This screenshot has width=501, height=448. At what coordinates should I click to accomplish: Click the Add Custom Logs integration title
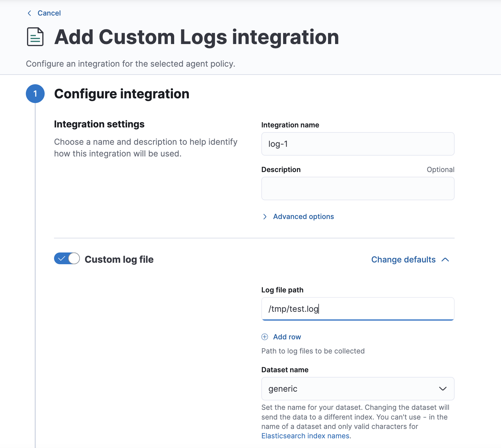click(197, 37)
